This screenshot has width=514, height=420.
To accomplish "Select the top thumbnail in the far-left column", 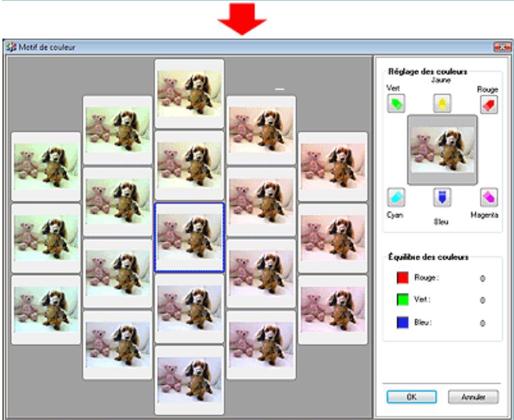I will (46, 166).
